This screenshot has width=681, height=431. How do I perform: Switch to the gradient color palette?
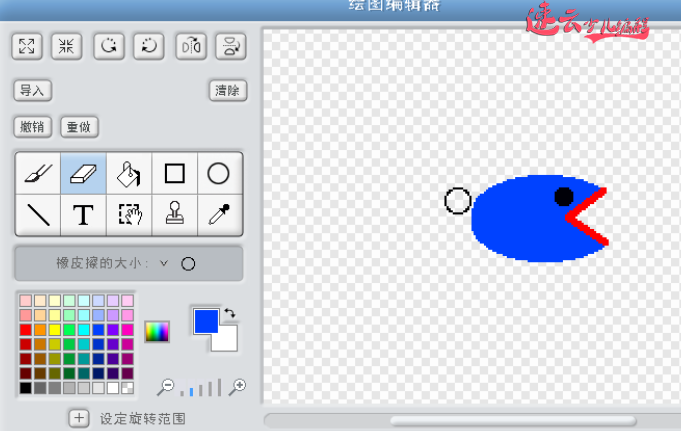(157, 331)
